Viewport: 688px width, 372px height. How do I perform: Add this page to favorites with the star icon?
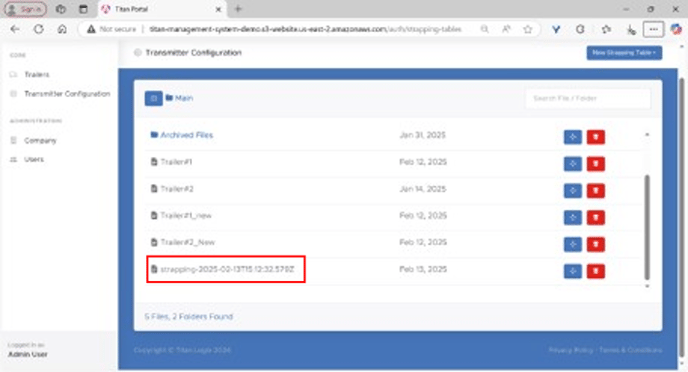pyautogui.click(x=527, y=29)
